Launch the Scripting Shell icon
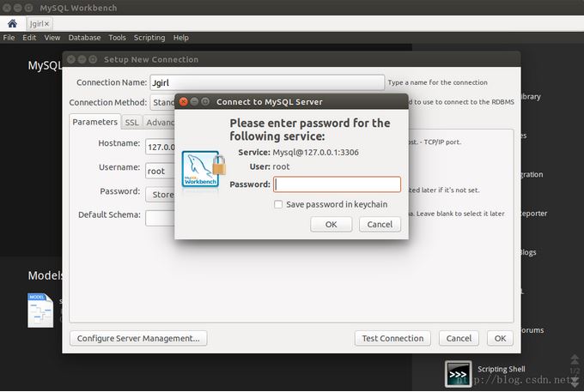Screen dimensions: 584x392 pos(457,374)
